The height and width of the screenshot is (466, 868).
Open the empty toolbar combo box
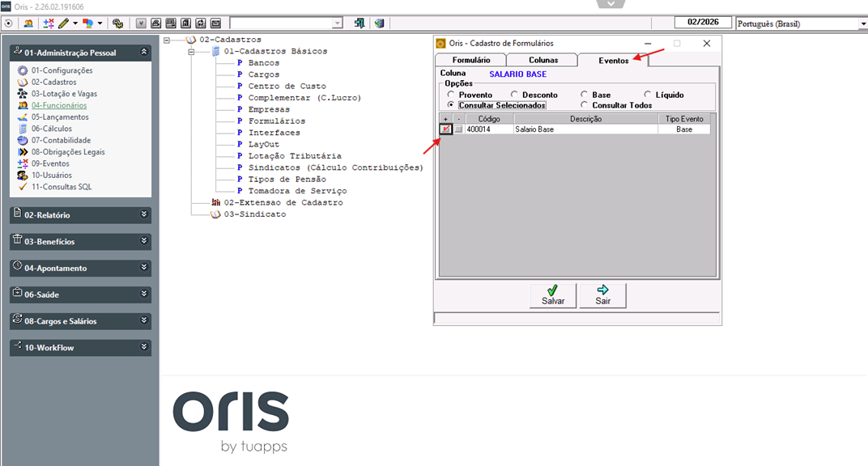[337, 23]
